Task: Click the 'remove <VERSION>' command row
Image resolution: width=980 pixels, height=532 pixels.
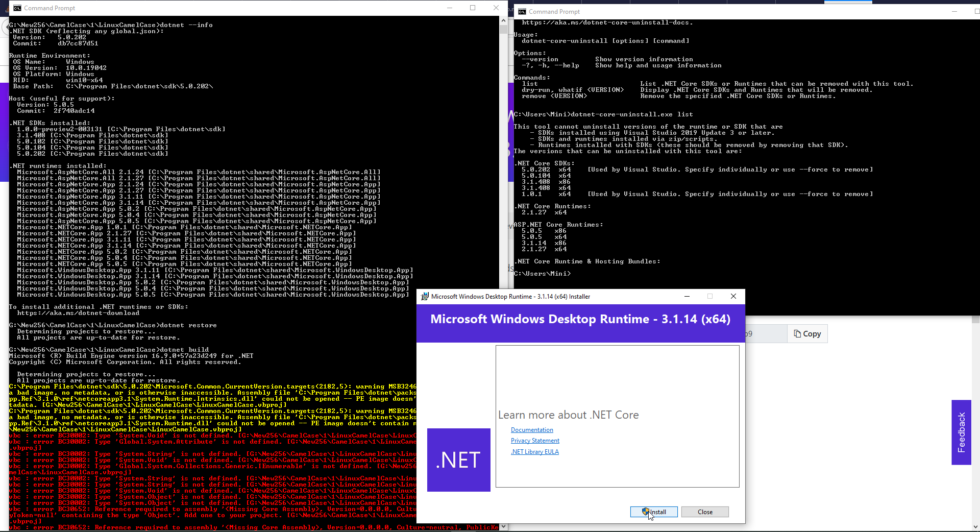Action: [x=679, y=96]
